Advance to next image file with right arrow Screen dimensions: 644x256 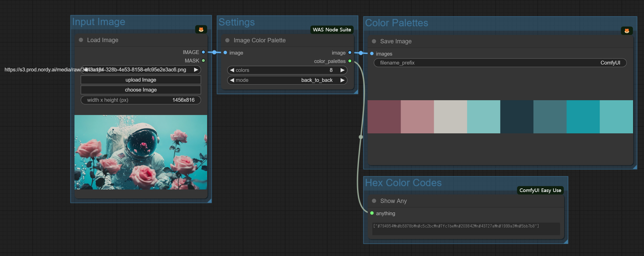point(196,70)
